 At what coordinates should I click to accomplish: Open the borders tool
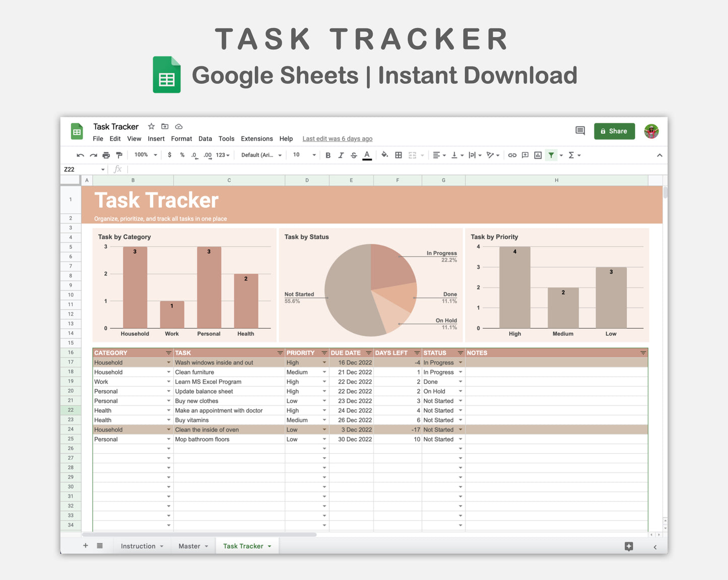pyautogui.click(x=399, y=155)
